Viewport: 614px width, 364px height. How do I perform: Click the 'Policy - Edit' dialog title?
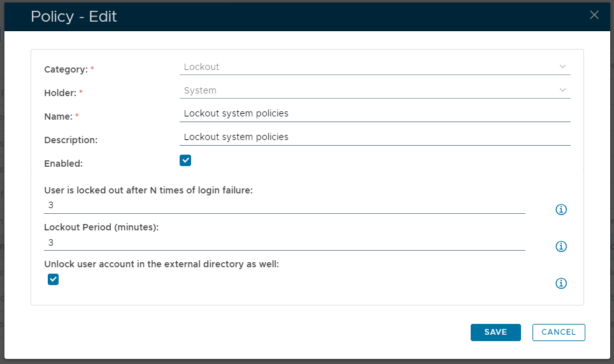74,17
